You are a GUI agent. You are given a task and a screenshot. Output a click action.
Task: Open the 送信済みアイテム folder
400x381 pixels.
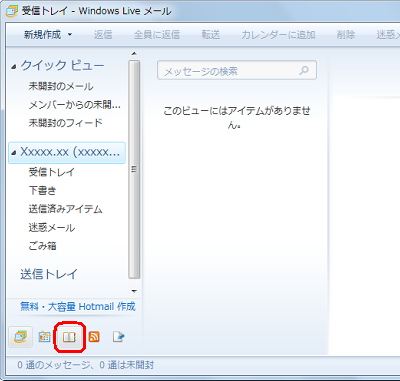click(x=65, y=209)
